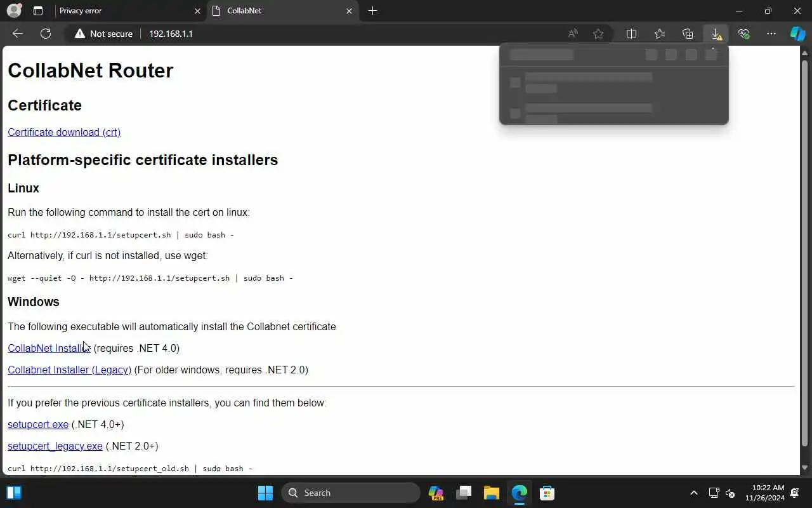
Task: Add this page to favorites star
Action: [598, 34]
